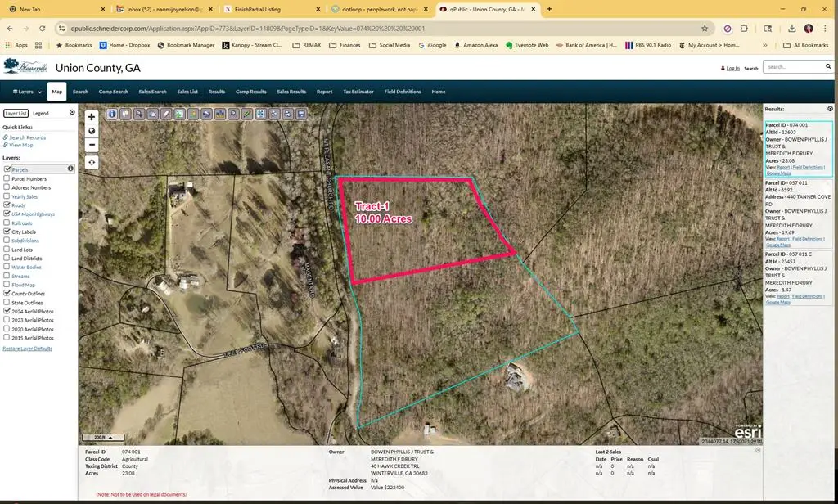Open the print map icon
Screen dimensions: 838x504
(287, 115)
